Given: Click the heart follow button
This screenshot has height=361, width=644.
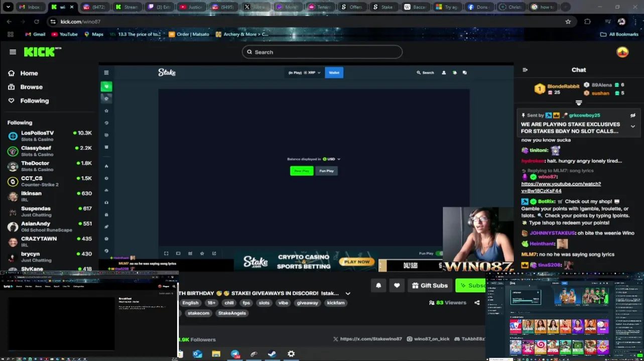Looking at the screenshot, I should 397,285.
